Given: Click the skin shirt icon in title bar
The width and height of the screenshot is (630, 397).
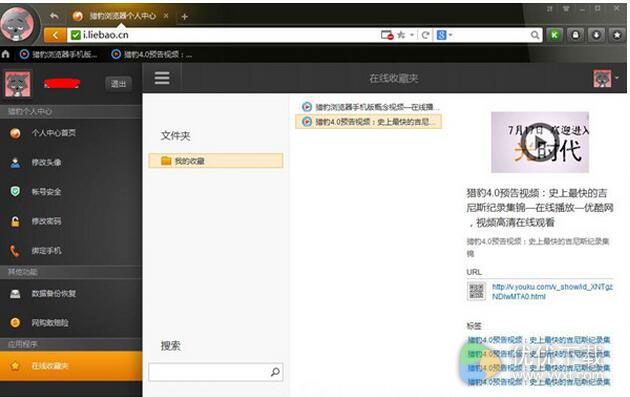Looking at the screenshot, I should tap(566, 9).
